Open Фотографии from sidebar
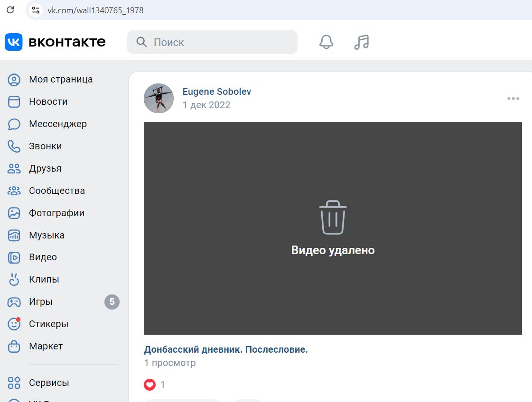The height and width of the screenshot is (402, 532). (x=56, y=213)
